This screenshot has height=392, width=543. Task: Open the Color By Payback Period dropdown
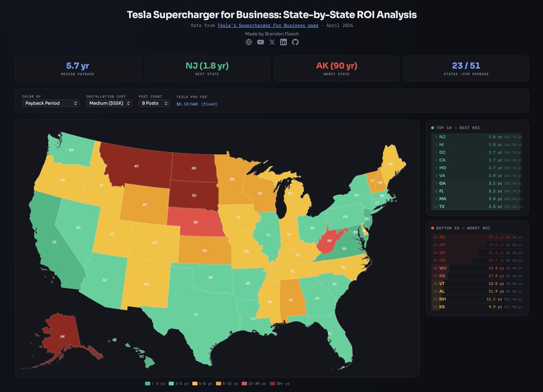coord(51,103)
